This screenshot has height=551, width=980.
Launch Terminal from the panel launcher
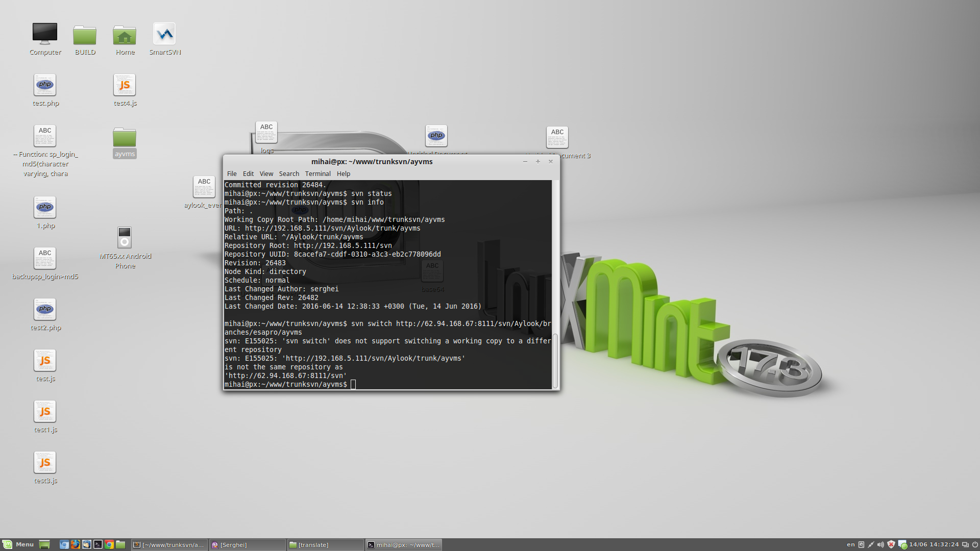[x=98, y=544]
